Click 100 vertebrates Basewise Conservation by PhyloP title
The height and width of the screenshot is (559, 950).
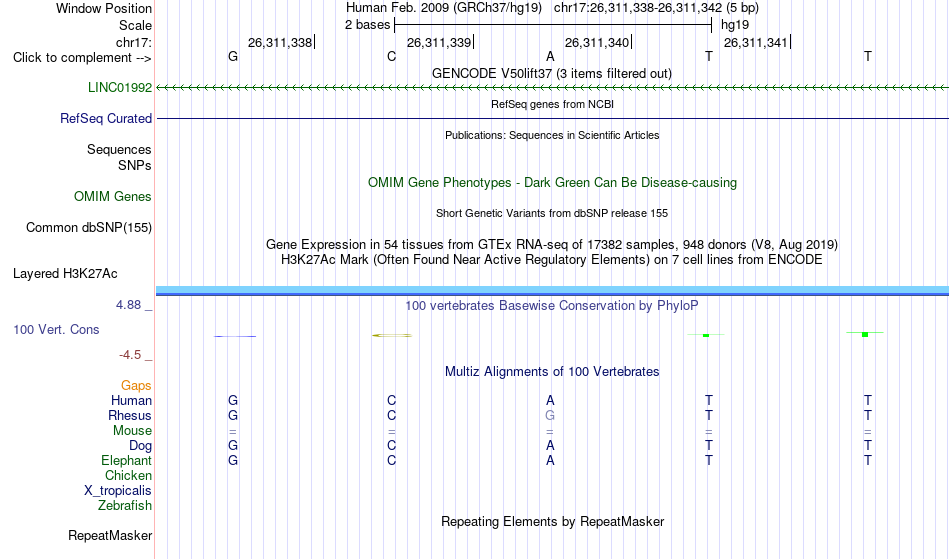(552, 306)
